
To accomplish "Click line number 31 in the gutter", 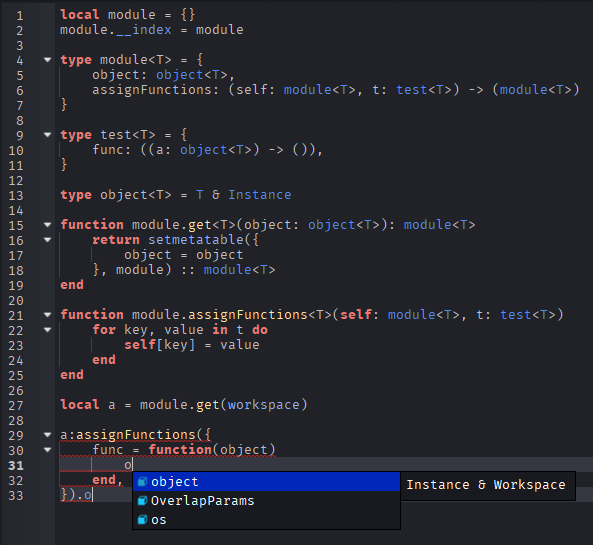I will (x=16, y=466).
